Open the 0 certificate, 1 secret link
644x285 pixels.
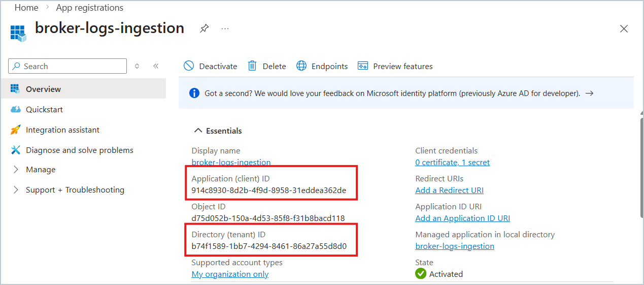[452, 163]
